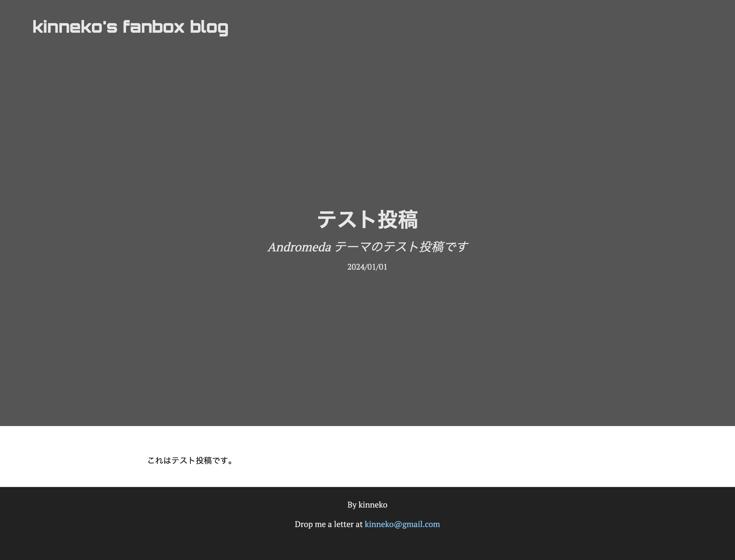Click the word blog in site title

[x=209, y=27]
